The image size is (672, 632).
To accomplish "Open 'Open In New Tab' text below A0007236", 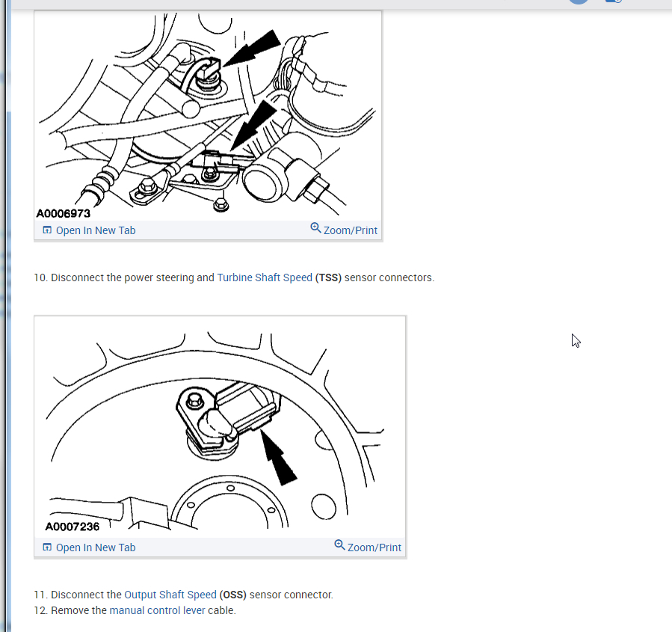I will (x=96, y=547).
